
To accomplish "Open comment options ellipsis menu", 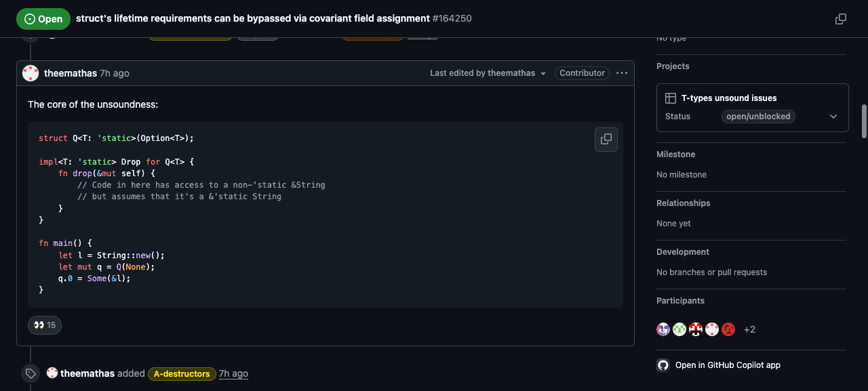I will coord(622,73).
